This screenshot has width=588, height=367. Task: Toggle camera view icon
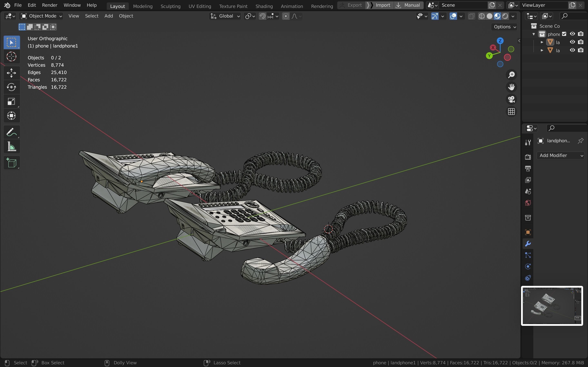pos(511,99)
